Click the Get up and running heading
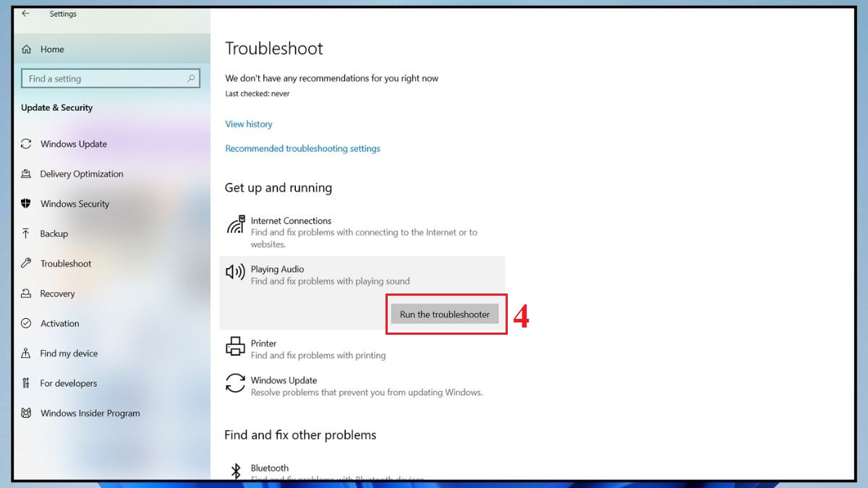Image resolution: width=868 pixels, height=488 pixels. point(278,188)
